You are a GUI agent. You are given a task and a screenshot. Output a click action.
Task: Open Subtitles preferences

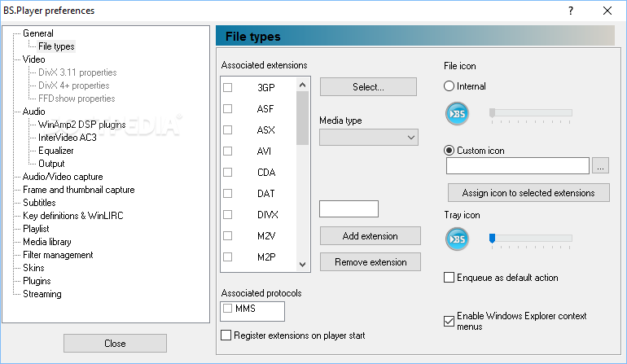(x=39, y=203)
